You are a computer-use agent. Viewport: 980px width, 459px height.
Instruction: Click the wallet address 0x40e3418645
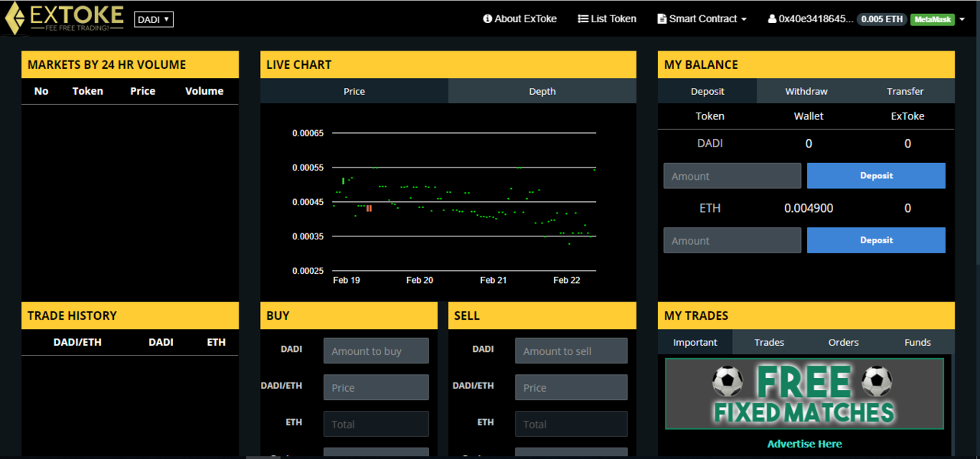click(x=816, y=19)
